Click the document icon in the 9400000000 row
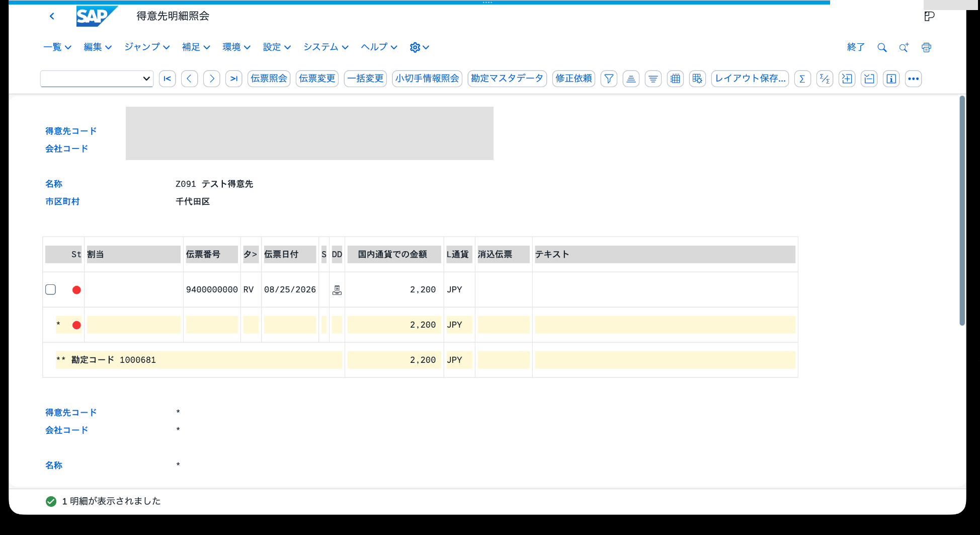This screenshot has height=535, width=980. tap(337, 290)
